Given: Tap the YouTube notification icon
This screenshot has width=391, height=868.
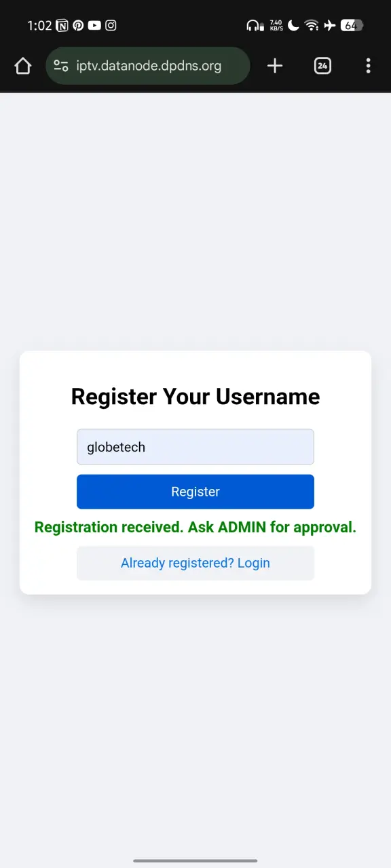Looking at the screenshot, I should (x=94, y=26).
